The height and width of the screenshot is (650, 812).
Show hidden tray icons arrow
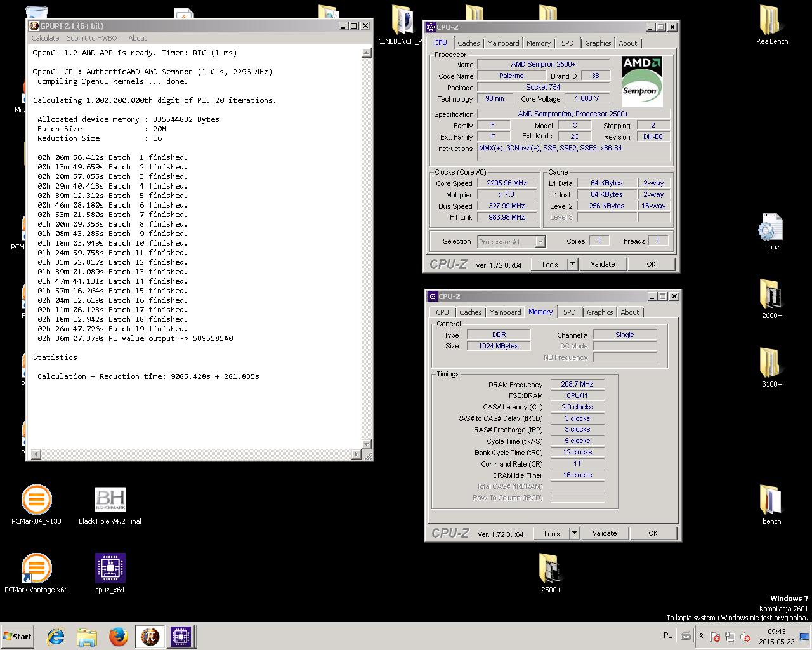pos(701,636)
